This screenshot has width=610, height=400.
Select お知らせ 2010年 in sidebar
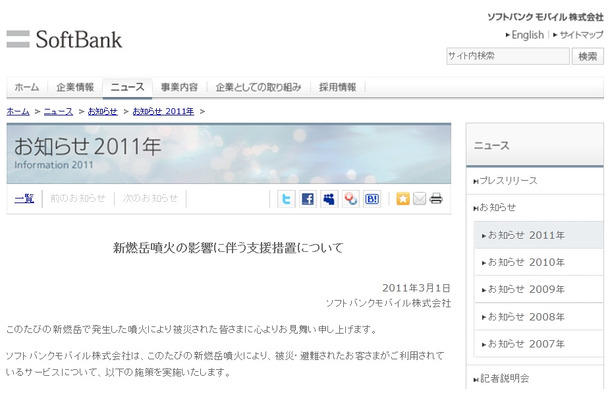click(x=538, y=263)
